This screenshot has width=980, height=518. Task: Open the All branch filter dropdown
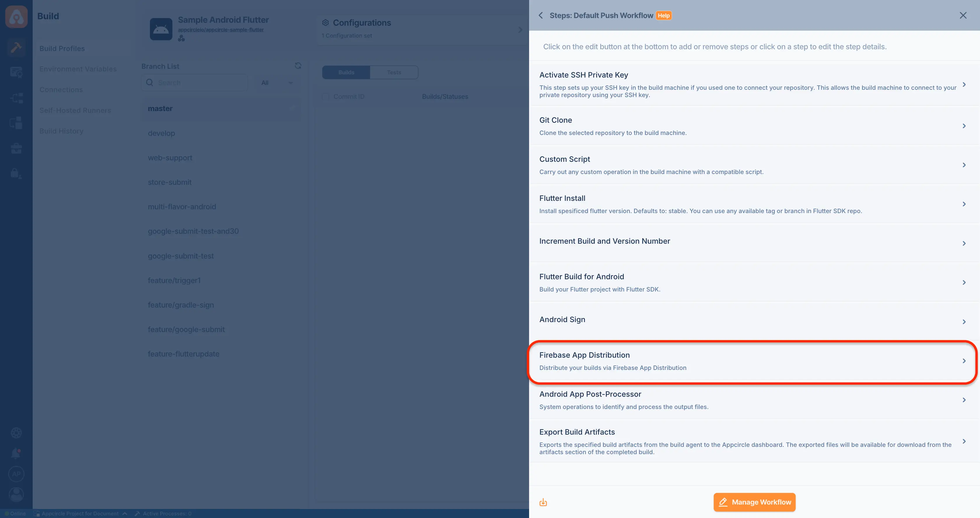pos(276,82)
